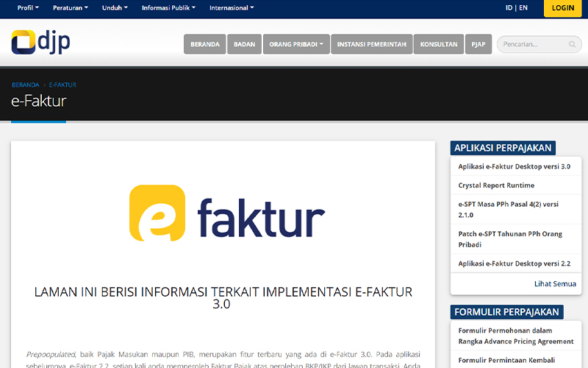Click the LAMAN INI BERISI INFORMASI heading
588x368 pixels.
223,298
